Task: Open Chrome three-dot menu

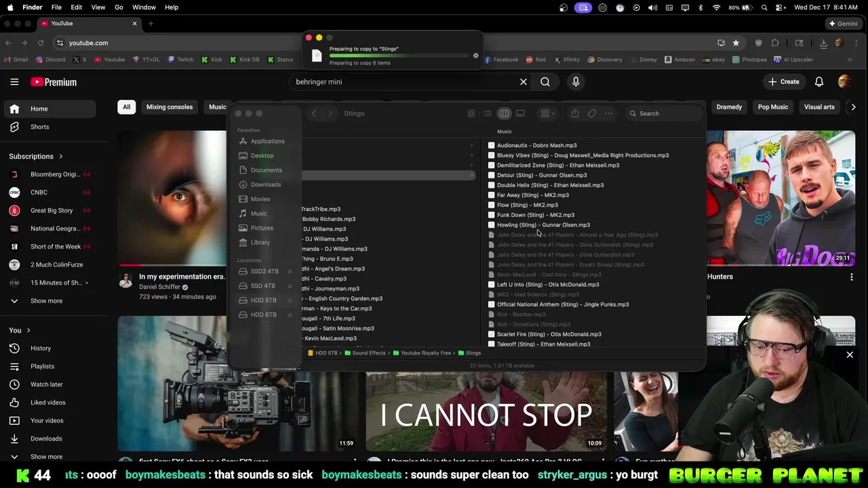Action: click(855, 43)
